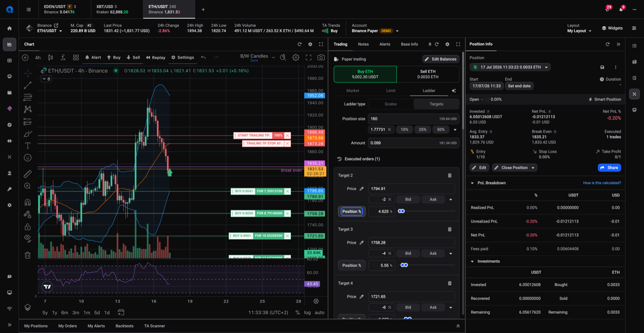This screenshot has width=644, height=333.
Task: Click the magnet mode icon
Action: click(x=28, y=202)
